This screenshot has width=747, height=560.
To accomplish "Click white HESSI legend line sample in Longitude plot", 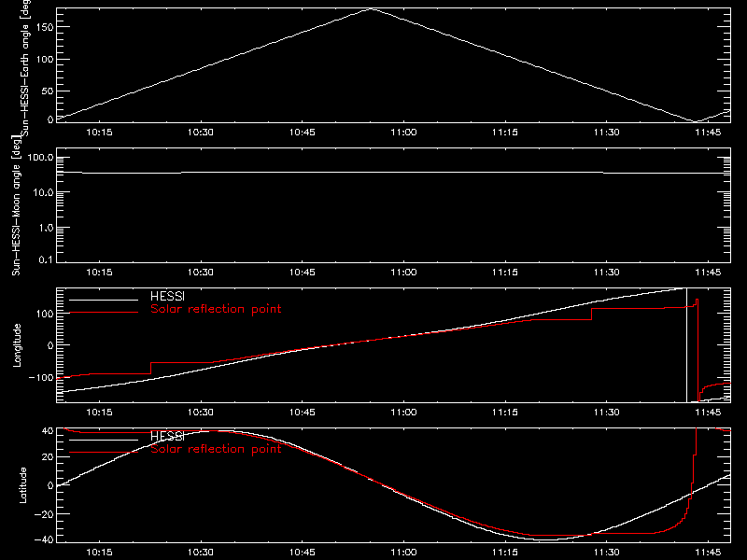I will (104, 300).
